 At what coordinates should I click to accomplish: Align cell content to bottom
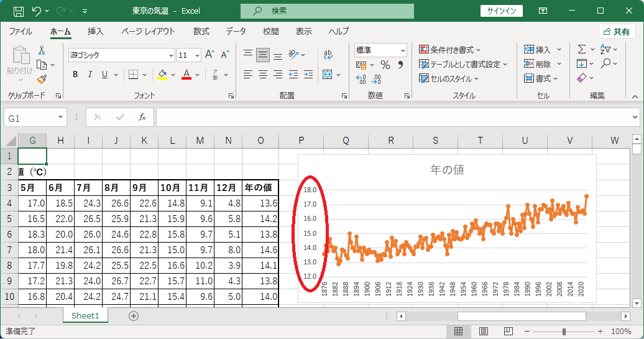278,55
